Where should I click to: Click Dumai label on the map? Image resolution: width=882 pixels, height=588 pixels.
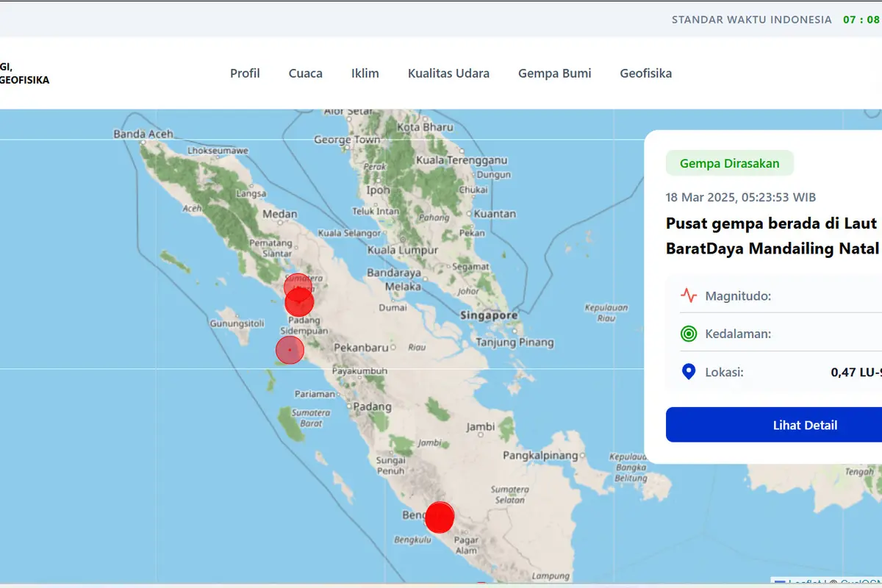(x=393, y=307)
